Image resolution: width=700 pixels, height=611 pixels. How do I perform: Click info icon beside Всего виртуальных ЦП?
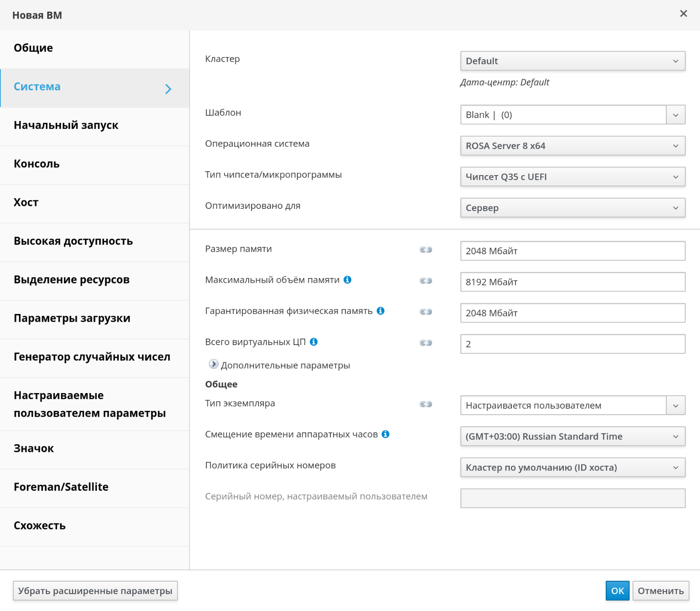[x=314, y=342]
